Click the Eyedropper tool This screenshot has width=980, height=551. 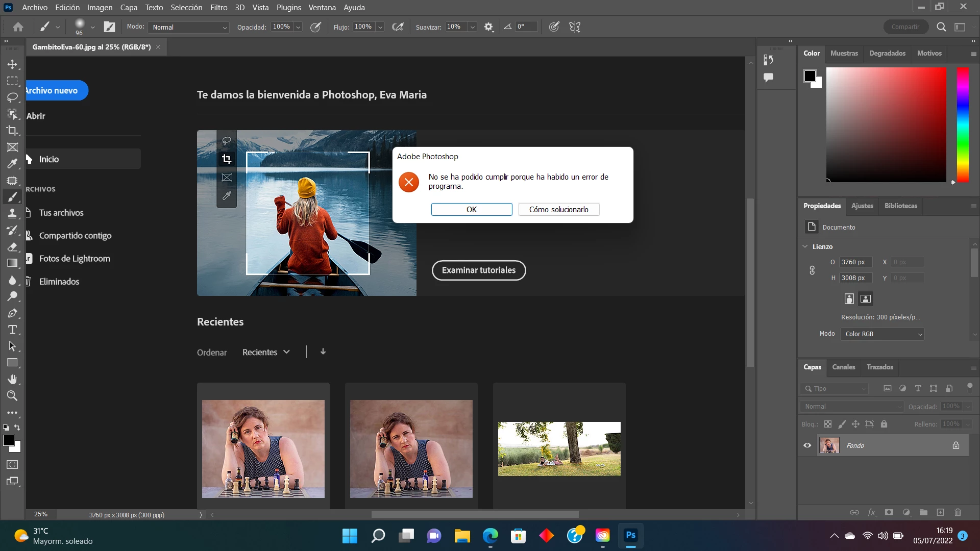[12, 164]
